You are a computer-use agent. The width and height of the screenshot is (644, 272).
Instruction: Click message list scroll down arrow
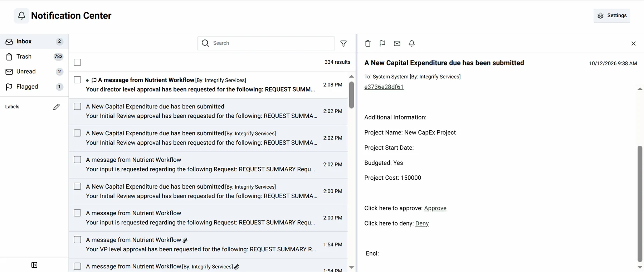click(x=351, y=267)
